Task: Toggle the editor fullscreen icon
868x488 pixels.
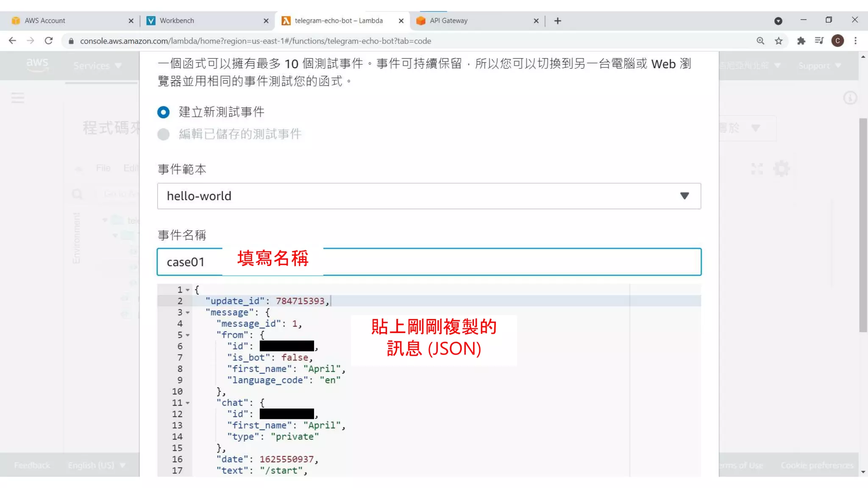Action: coord(757,169)
